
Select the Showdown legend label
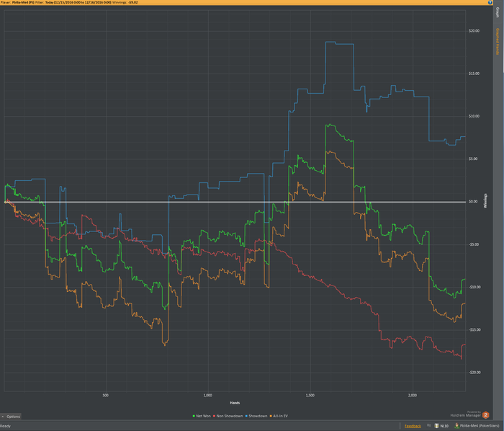tap(258, 416)
